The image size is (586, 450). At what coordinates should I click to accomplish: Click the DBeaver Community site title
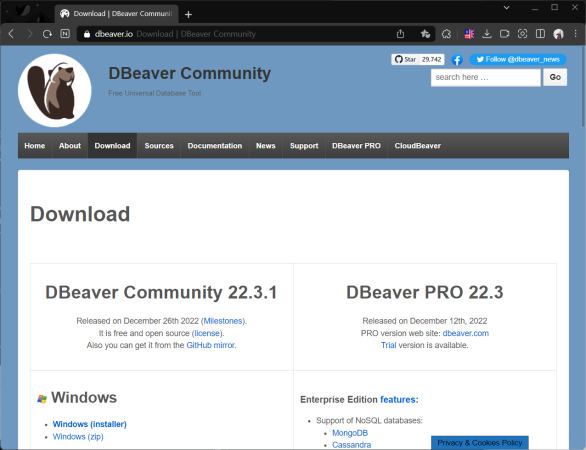(189, 73)
